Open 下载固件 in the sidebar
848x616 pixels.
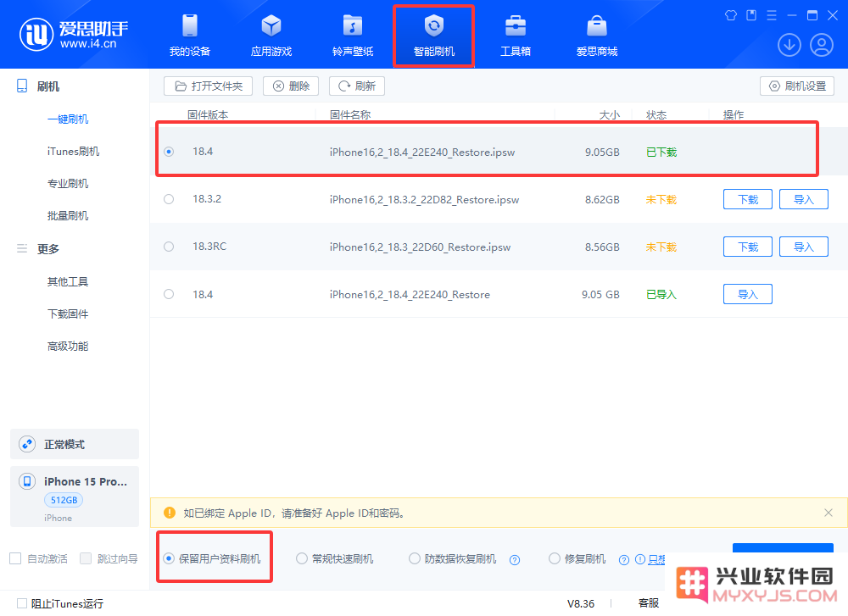tap(68, 314)
